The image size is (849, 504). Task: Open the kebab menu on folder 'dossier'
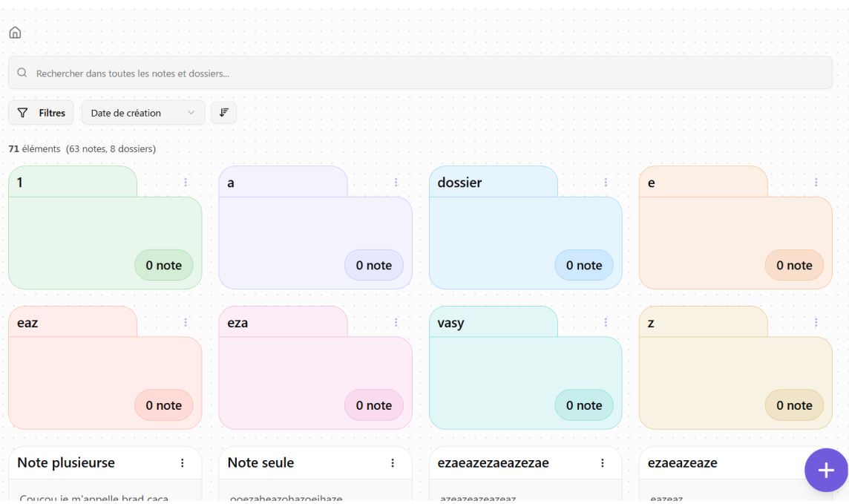[606, 182]
